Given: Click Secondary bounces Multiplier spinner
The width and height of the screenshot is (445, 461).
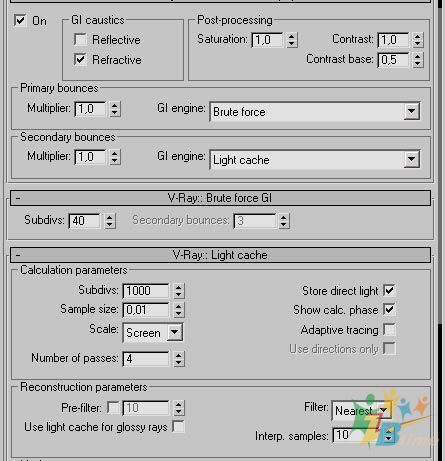Looking at the screenshot, I should coord(115,157).
